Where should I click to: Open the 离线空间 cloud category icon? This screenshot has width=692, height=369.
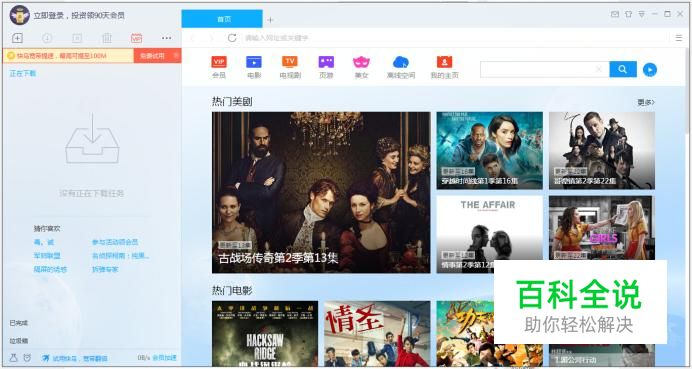click(401, 67)
